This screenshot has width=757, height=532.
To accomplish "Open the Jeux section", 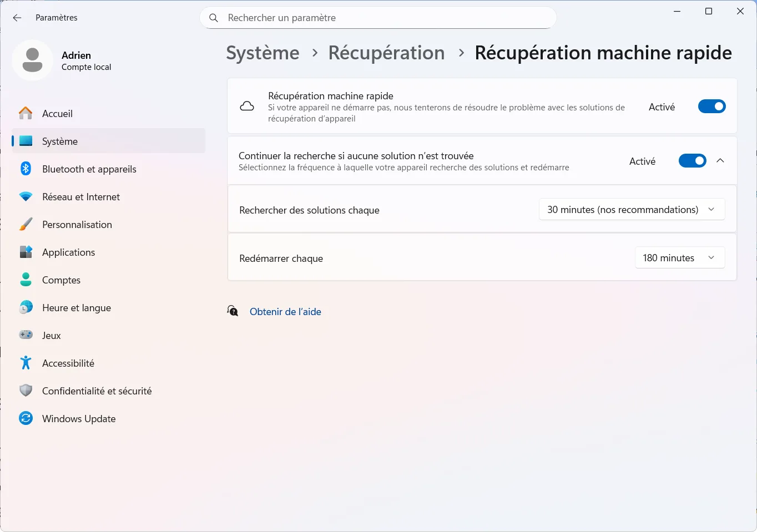I will [x=52, y=335].
